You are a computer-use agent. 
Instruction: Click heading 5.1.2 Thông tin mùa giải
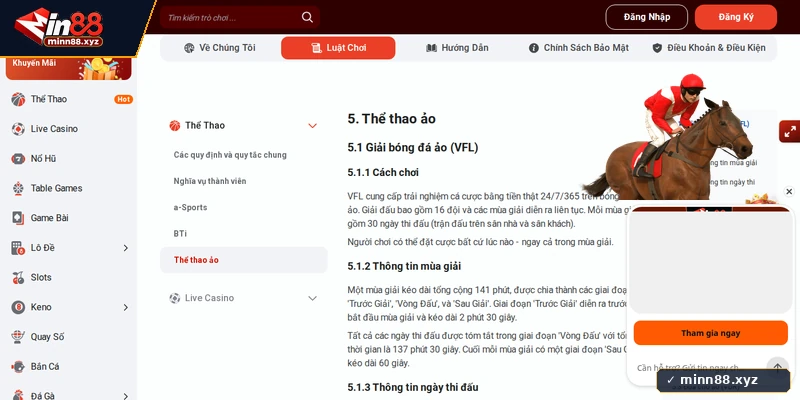404,266
